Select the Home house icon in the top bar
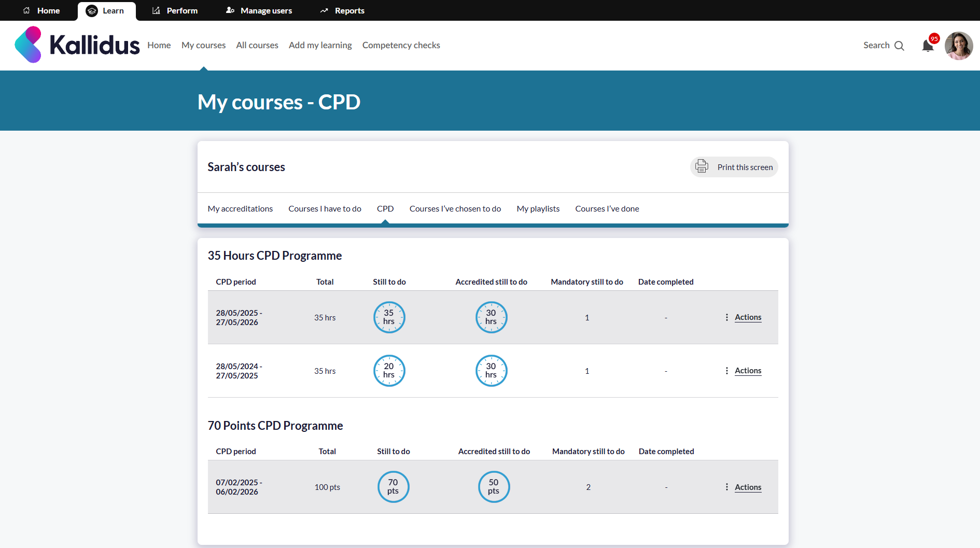Viewport: 980px width, 548px height. (25, 10)
